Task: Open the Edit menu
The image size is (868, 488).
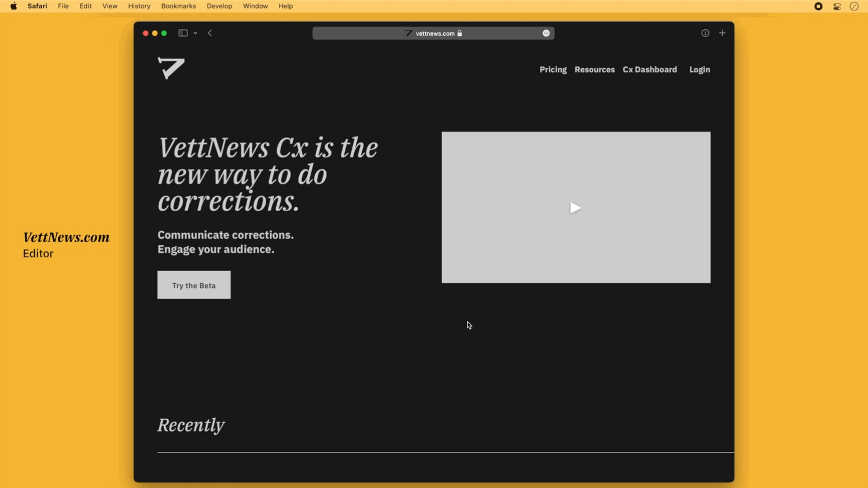Action: [86, 6]
